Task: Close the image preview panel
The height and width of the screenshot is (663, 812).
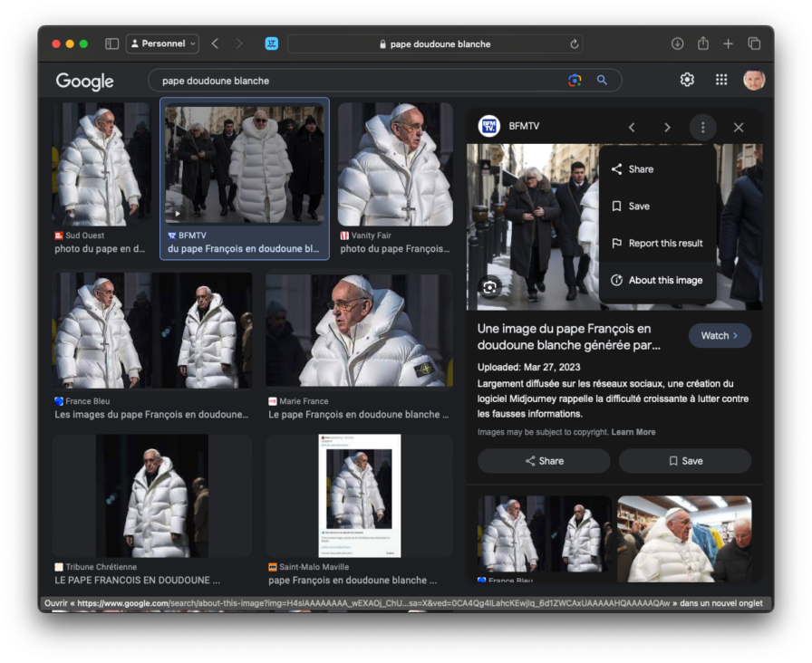Action: click(x=739, y=128)
